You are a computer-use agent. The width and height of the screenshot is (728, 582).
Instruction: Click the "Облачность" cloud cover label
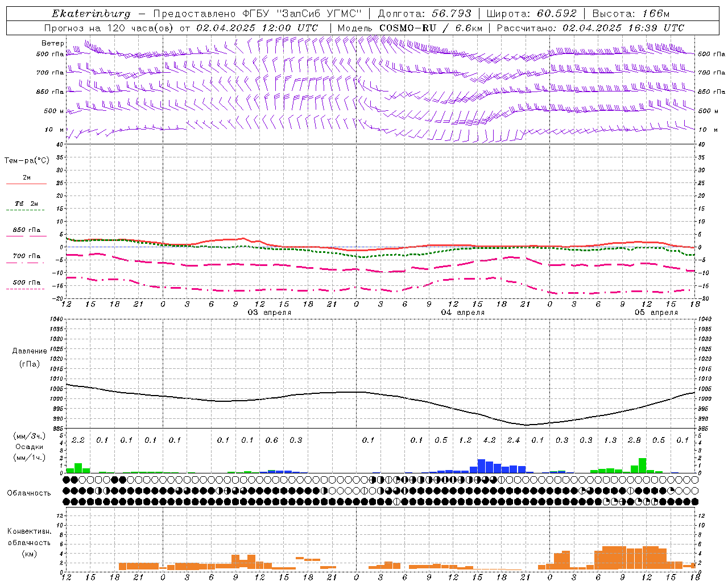coord(29,493)
